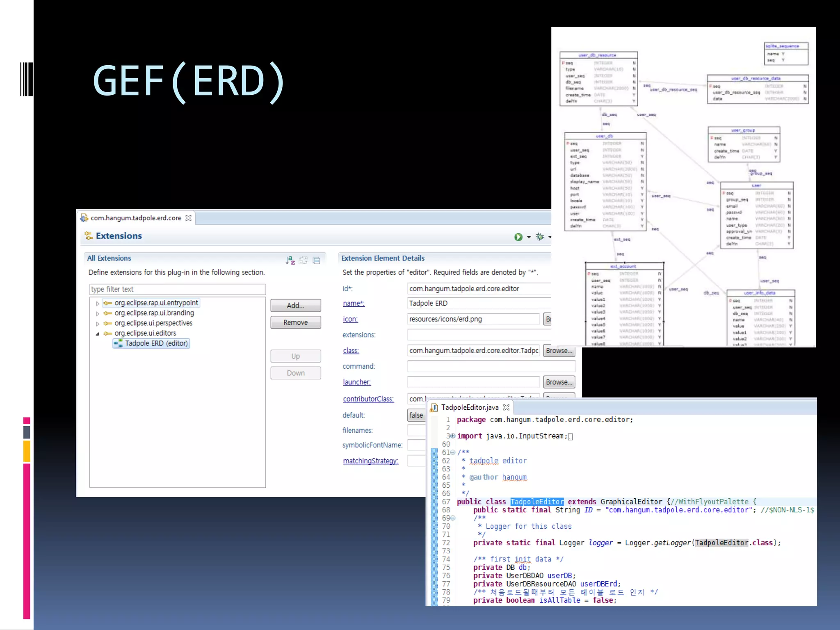Close the com.hangum.tadpole.erd.core tab
The width and height of the screenshot is (840, 630).
point(188,218)
